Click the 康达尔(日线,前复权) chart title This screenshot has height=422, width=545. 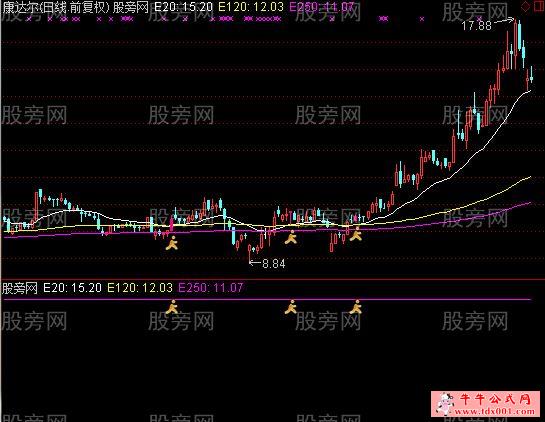(x=56, y=7)
